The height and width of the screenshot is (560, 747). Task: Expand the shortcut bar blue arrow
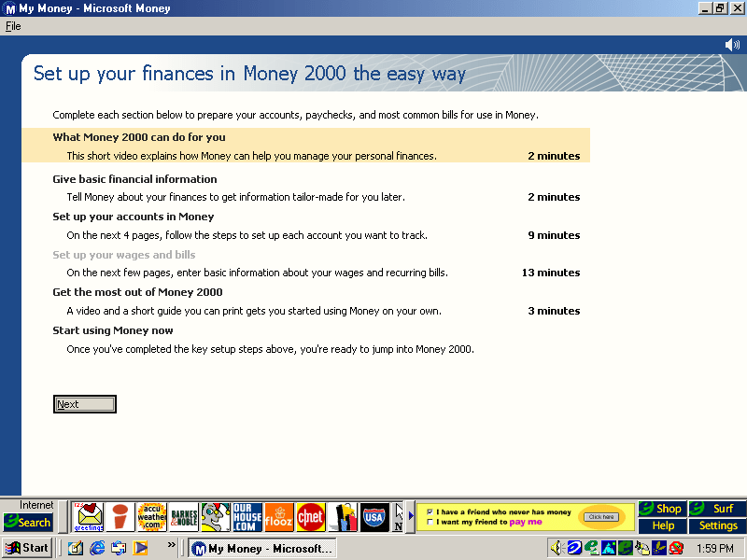(411, 516)
